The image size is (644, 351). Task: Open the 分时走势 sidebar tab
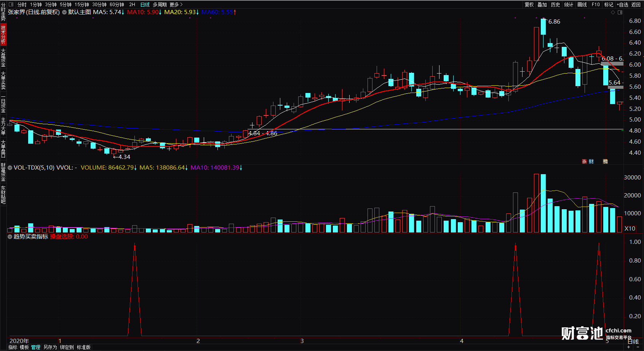(3, 12)
